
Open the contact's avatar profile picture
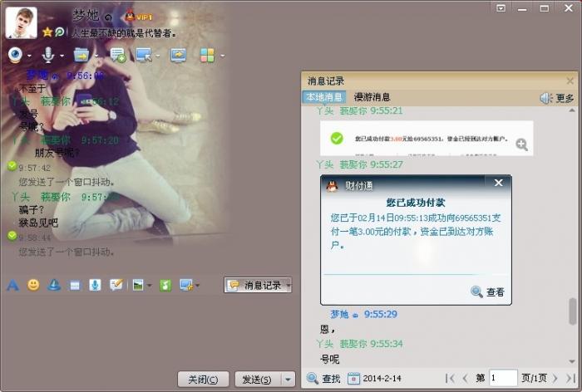(21, 22)
